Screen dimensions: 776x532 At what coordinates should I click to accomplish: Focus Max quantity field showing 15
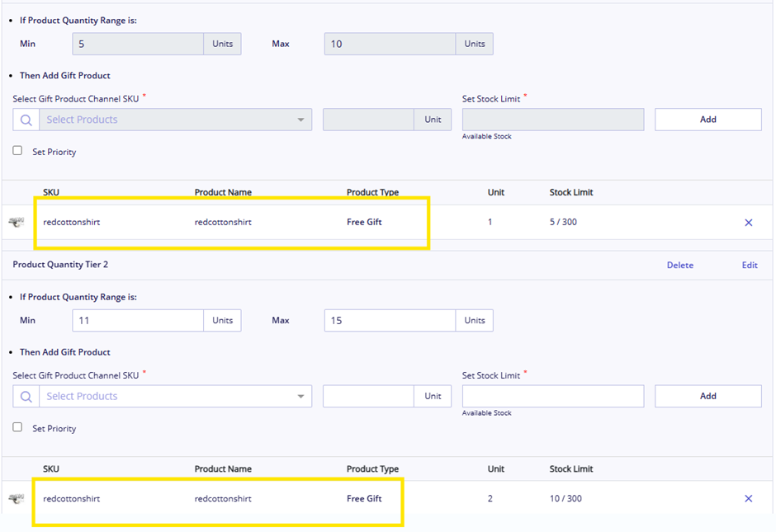(390, 320)
